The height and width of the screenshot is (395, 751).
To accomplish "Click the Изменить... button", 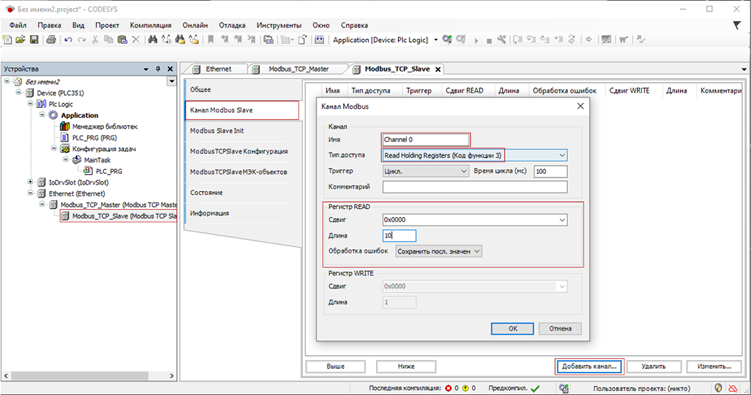I will (714, 366).
